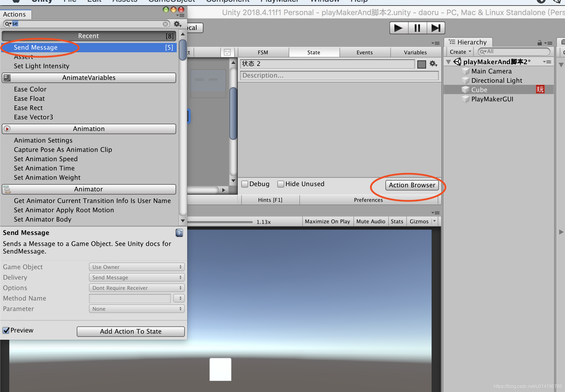Image resolution: width=565 pixels, height=392 pixels.
Task: Click PlayMaker menu in menu bar
Action: [278, 2]
